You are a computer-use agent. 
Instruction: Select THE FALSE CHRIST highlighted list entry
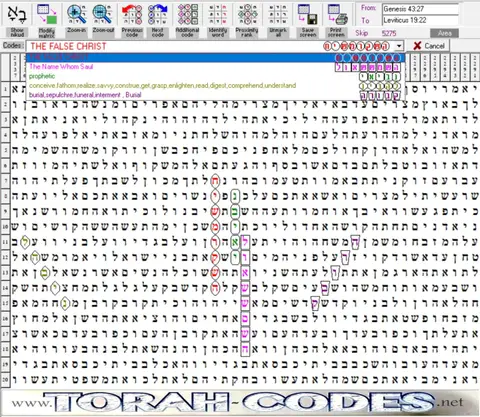[x=215, y=57]
